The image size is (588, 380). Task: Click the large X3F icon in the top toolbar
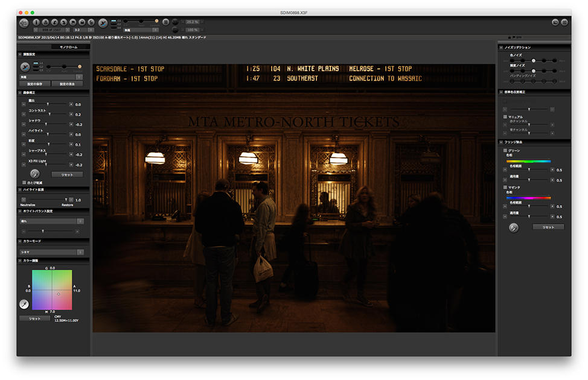103,24
